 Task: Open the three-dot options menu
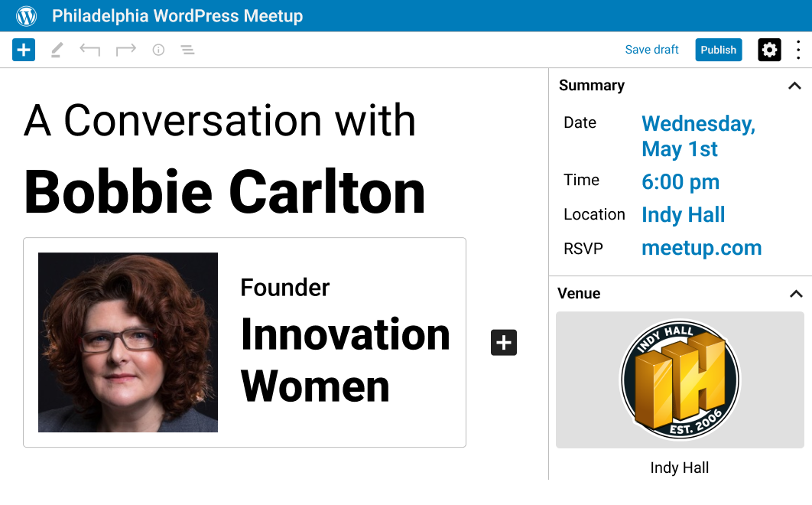click(798, 50)
